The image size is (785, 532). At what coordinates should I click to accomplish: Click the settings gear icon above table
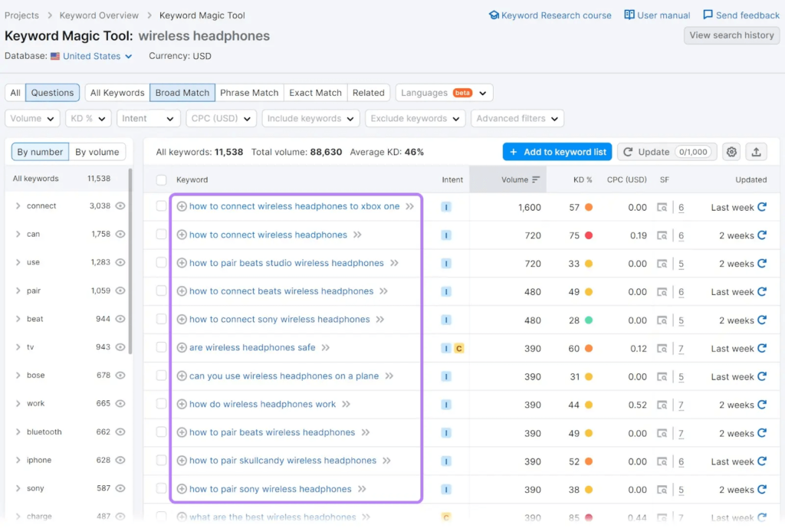pyautogui.click(x=731, y=152)
